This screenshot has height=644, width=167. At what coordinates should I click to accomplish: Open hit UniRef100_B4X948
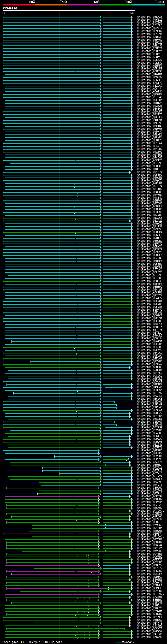pyautogui.click(x=150, y=22)
